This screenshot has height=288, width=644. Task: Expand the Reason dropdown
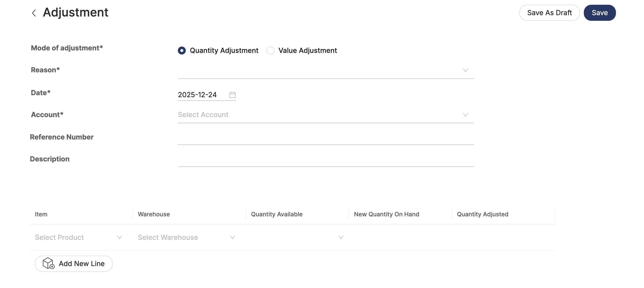pyautogui.click(x=465, y=70)
